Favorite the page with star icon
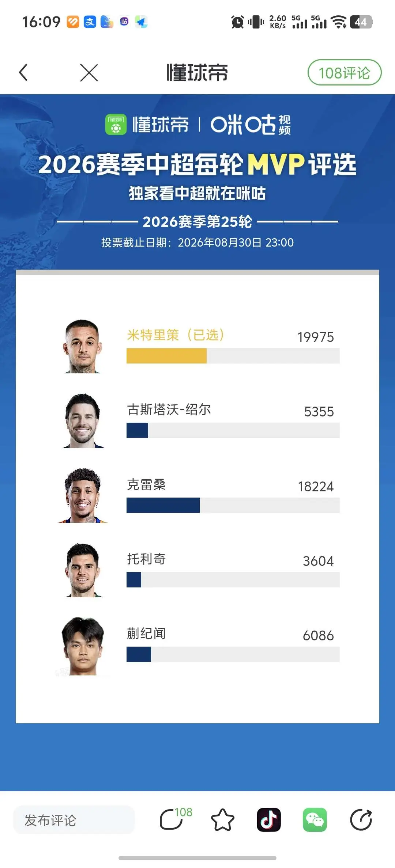 pyautogui.click(x=222, y=819)
